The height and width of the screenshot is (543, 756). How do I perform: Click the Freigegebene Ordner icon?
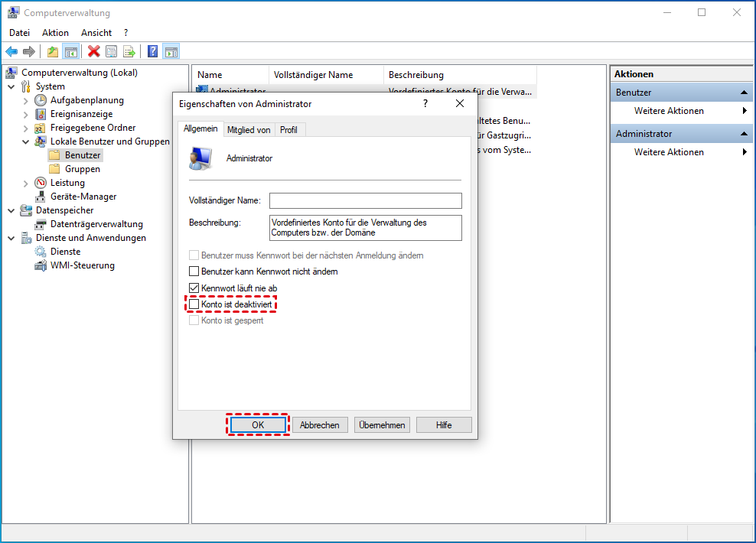tap(41, 128)
